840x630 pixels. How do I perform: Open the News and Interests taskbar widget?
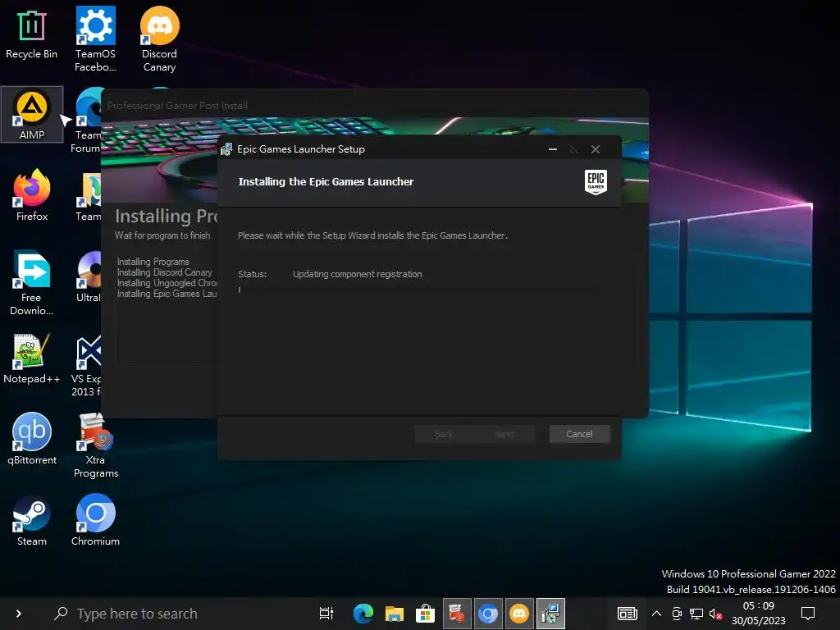[627, 614]
